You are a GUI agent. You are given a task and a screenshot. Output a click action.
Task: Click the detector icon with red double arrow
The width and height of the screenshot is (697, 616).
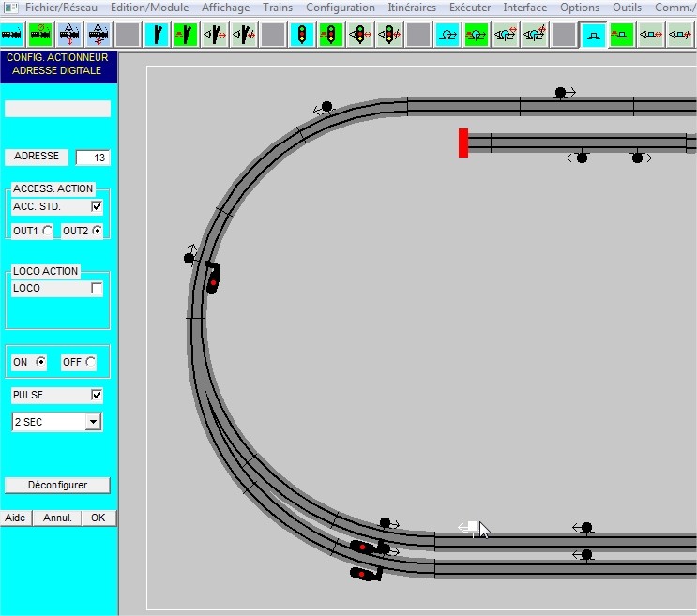pyautogui.click(x=506, y=34)
